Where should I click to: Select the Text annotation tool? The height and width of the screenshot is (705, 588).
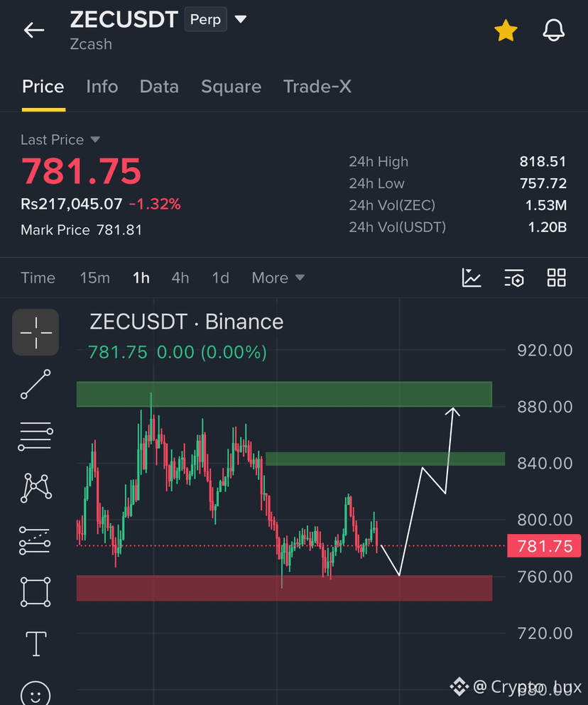[36, 644]
